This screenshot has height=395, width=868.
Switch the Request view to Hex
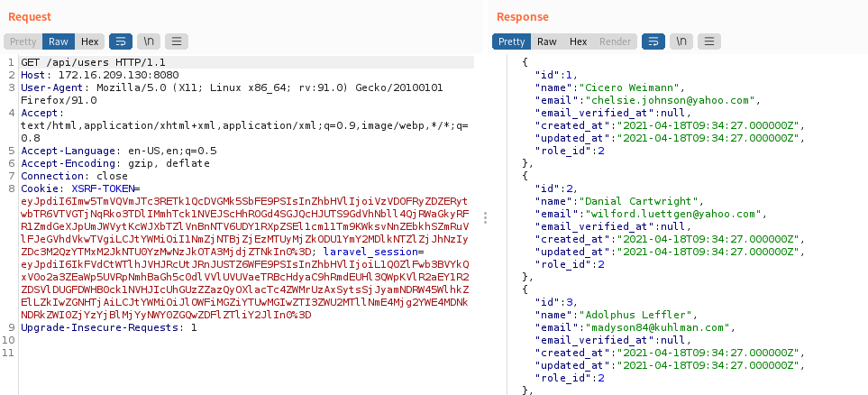pyautogui.click(x=89, y=41)
